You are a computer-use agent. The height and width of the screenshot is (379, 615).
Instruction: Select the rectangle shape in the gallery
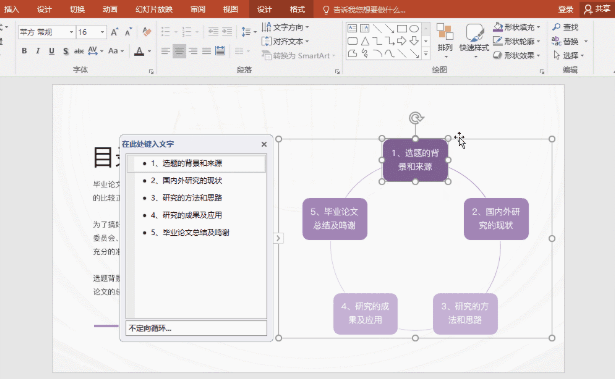pos(402,29)
